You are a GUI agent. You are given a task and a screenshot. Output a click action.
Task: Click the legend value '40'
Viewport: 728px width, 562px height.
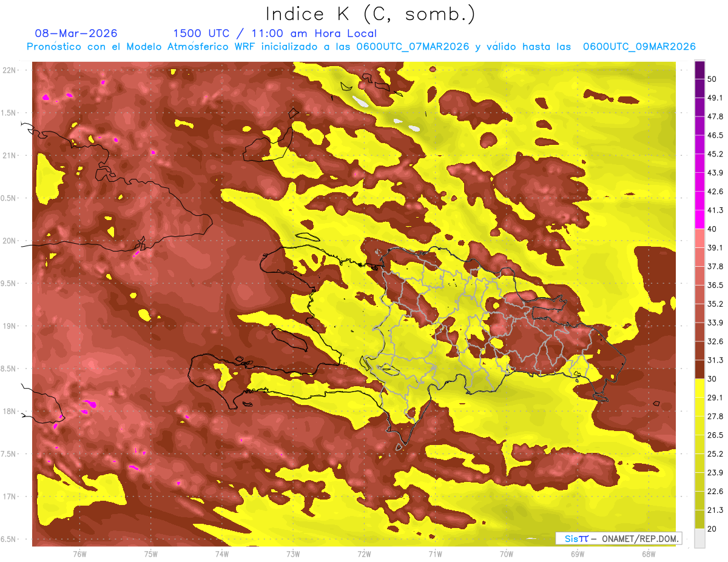(712, 229)
